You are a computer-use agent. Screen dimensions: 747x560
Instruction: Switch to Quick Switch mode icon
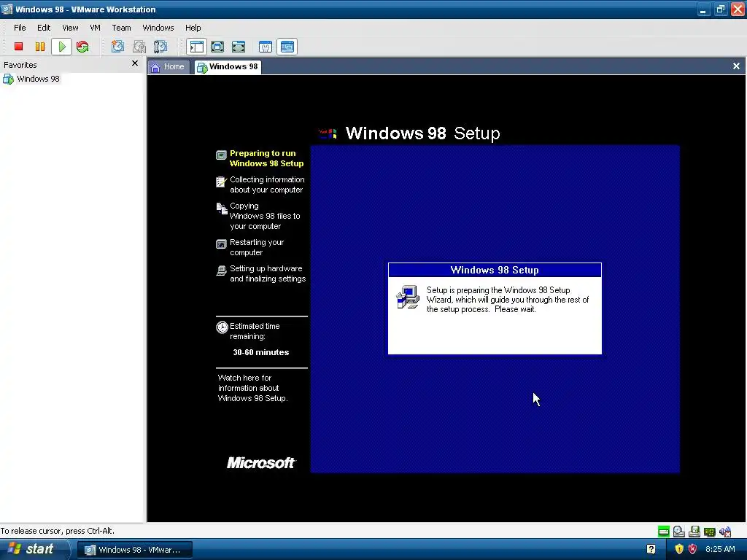(217, 47)
